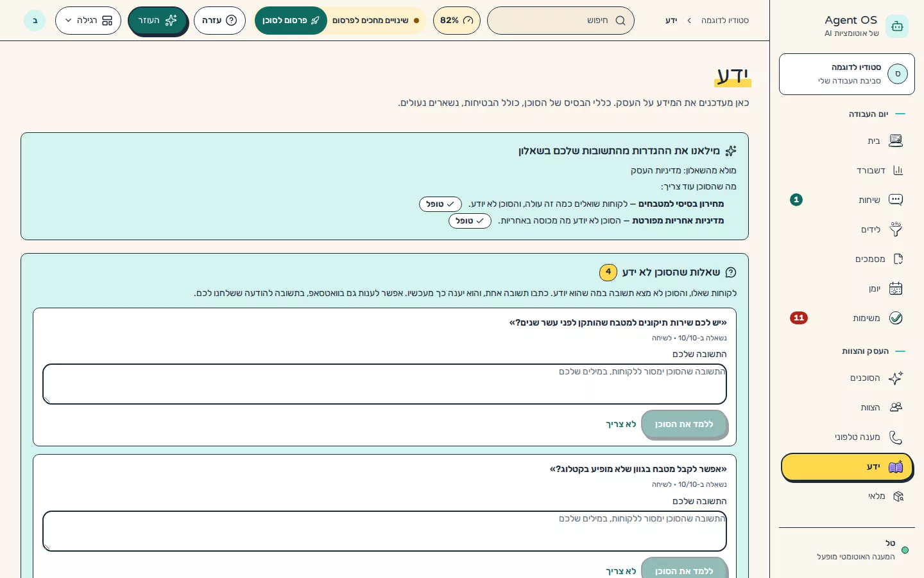The width and height of the screenshot is (924, 578).
Task: Select the ידע knowledge menu item
Action: coord(847,467)
